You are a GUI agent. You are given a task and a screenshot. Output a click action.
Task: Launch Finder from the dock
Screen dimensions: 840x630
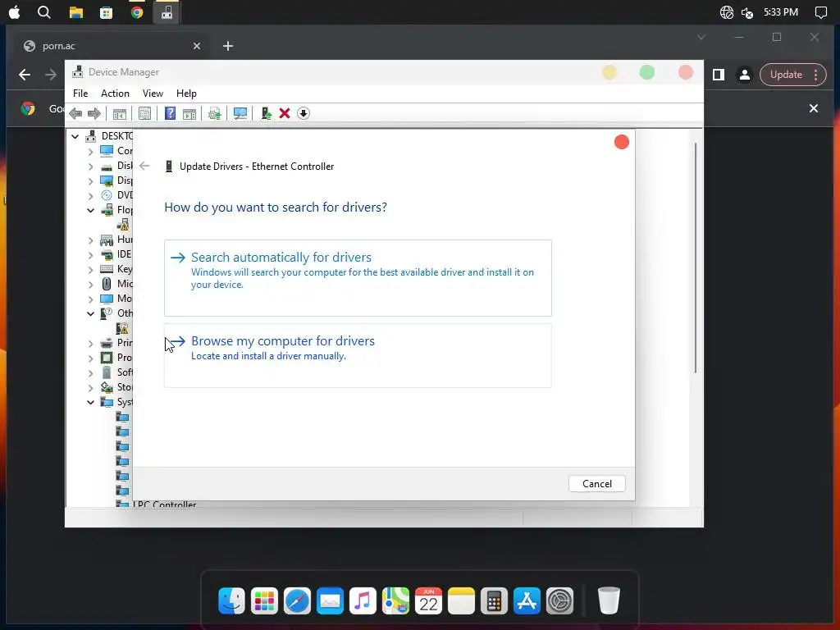(231, 600)
